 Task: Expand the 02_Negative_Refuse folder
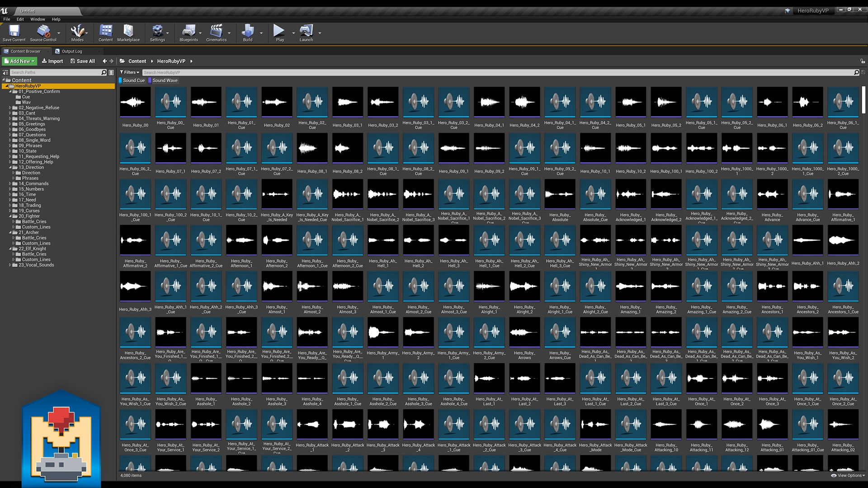[10, 108]
